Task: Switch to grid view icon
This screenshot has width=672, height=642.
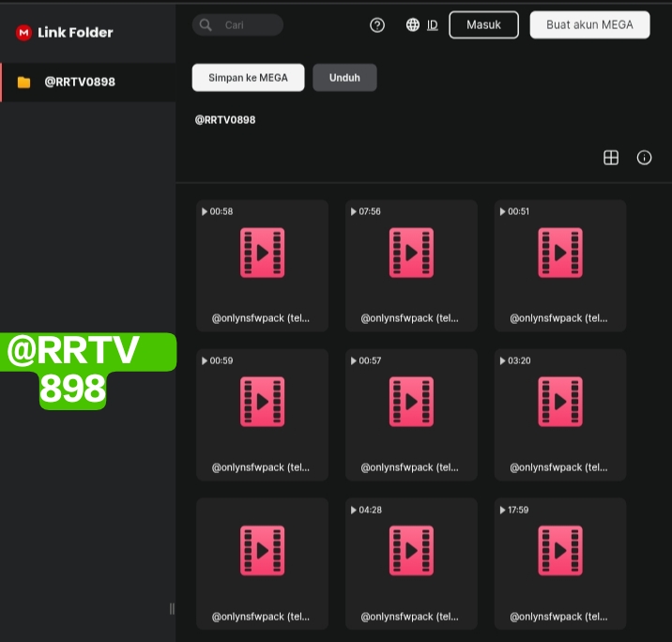Action: (611, 158)
